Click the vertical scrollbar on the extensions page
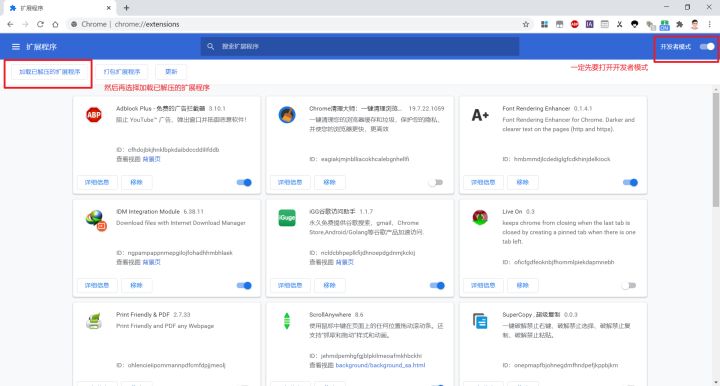 715,149
